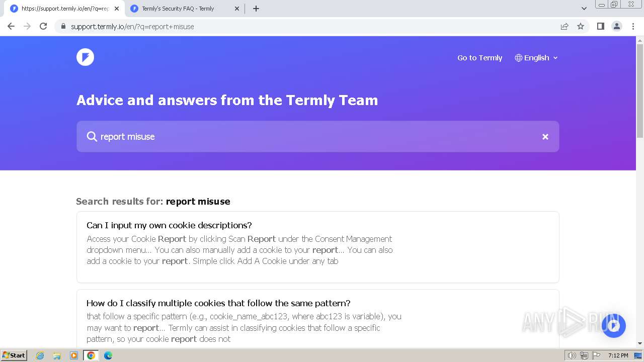
Task: Click the scrollbar down arrow
Action: [640, 343]
